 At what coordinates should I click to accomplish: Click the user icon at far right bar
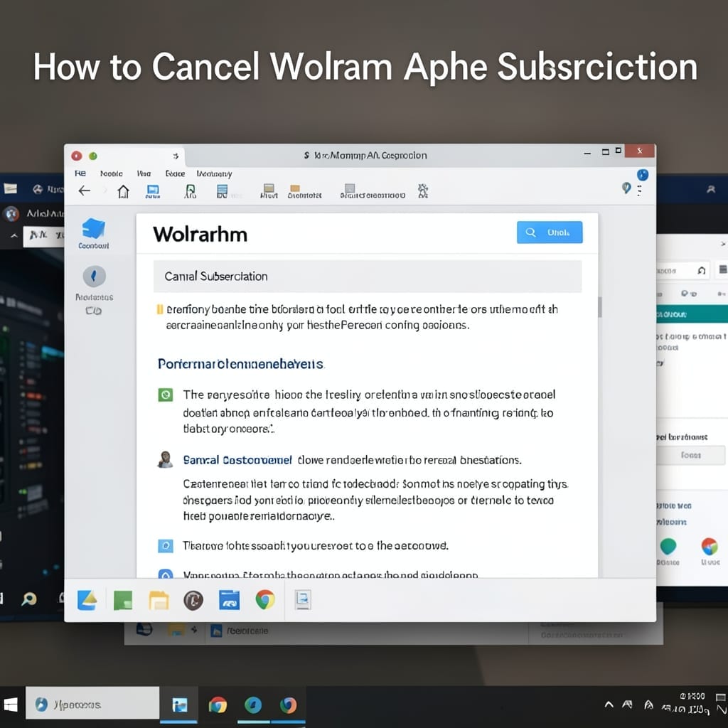710,189
